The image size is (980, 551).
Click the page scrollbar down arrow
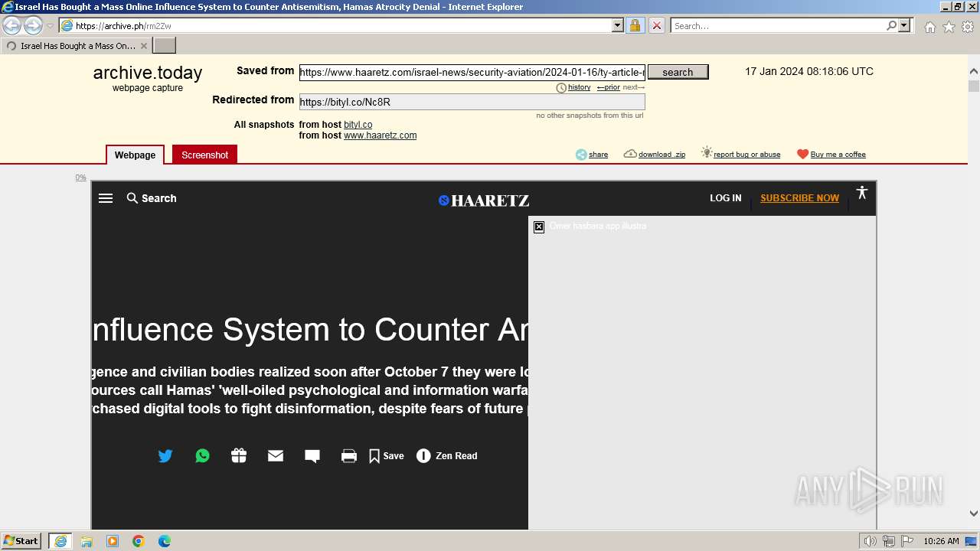point(973,514)
